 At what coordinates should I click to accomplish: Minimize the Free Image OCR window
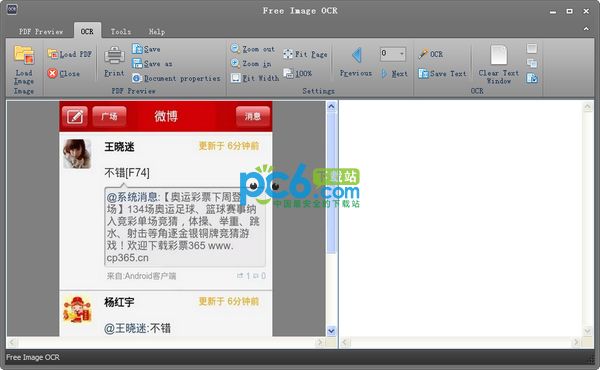553,11
